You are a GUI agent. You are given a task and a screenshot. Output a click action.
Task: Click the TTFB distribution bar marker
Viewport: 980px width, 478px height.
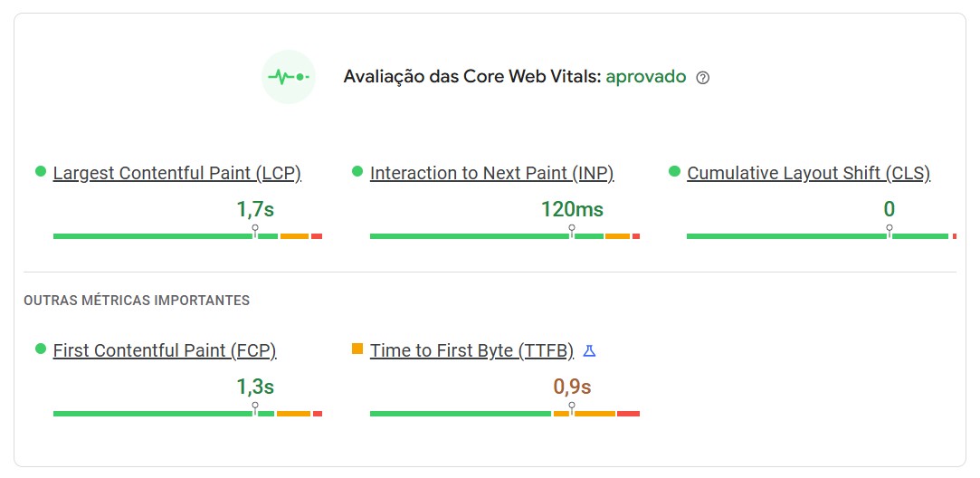tap(572, 409)
